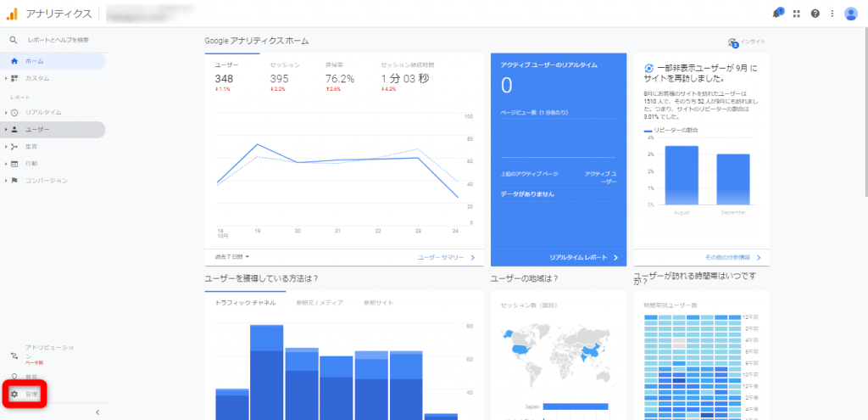Open the リアルタイム レポート link
Image resolution: width=868 pixels, height=420 pixels.
click(x=578, y=258)
